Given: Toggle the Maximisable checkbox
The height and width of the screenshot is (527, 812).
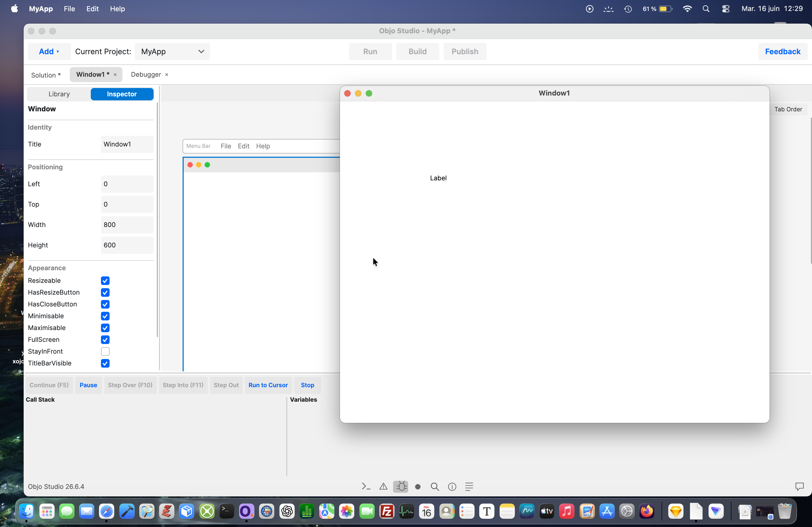Looking at the screenshot, I should coord(105,328).
